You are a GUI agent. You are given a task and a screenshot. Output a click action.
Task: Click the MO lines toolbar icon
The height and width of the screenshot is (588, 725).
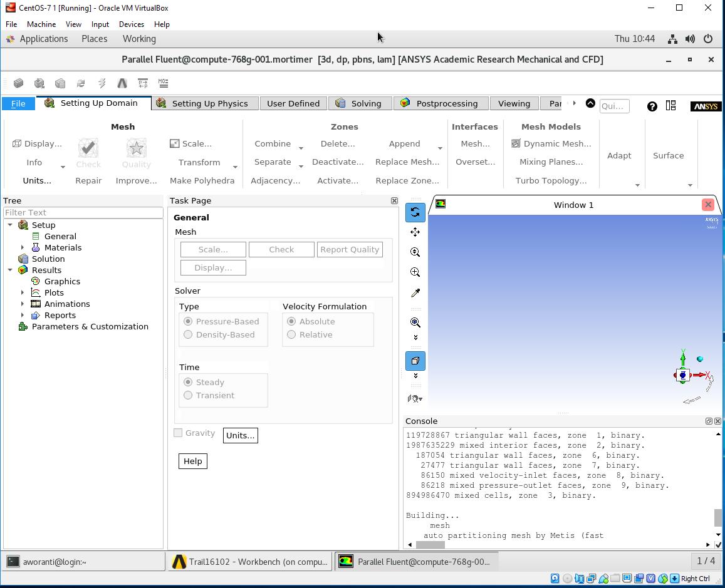tap(163, 83)
